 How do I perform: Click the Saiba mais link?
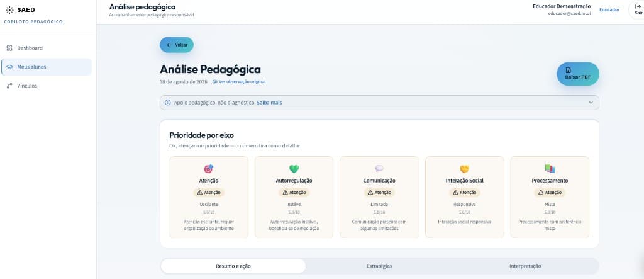coord(269,103)
